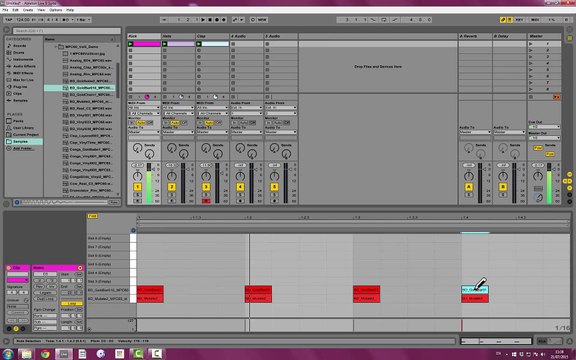This screenshot has width=576, height=360.
Task: Set Kick track Monitor to Auto
Action: [x=141, y=123]
